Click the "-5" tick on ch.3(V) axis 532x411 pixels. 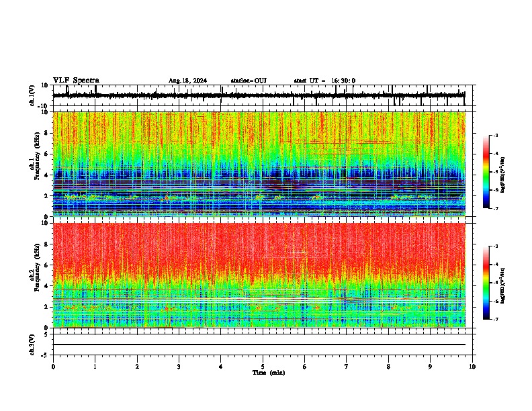(45, 355)
